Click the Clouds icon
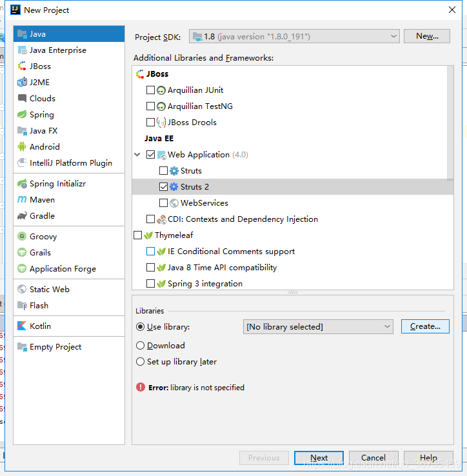Screen dimensions: 467x476 pyautogui.click(x=22, y=98)
